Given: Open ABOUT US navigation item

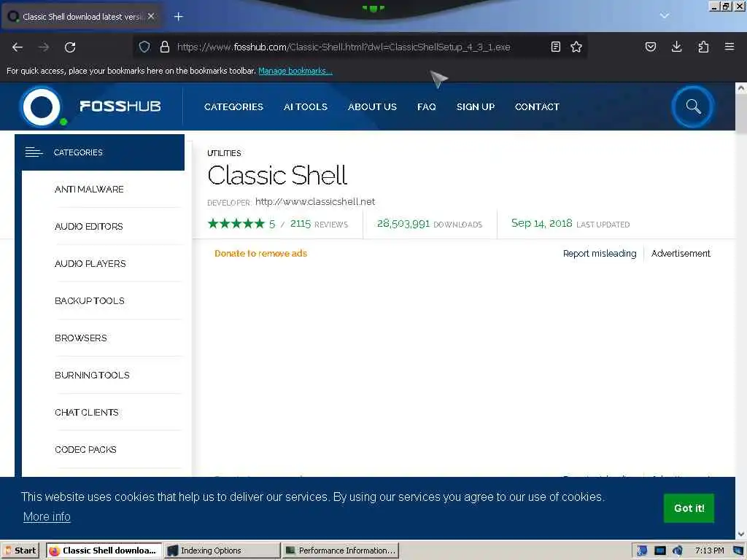Looking at the screenshot, I should pos(372,106).
